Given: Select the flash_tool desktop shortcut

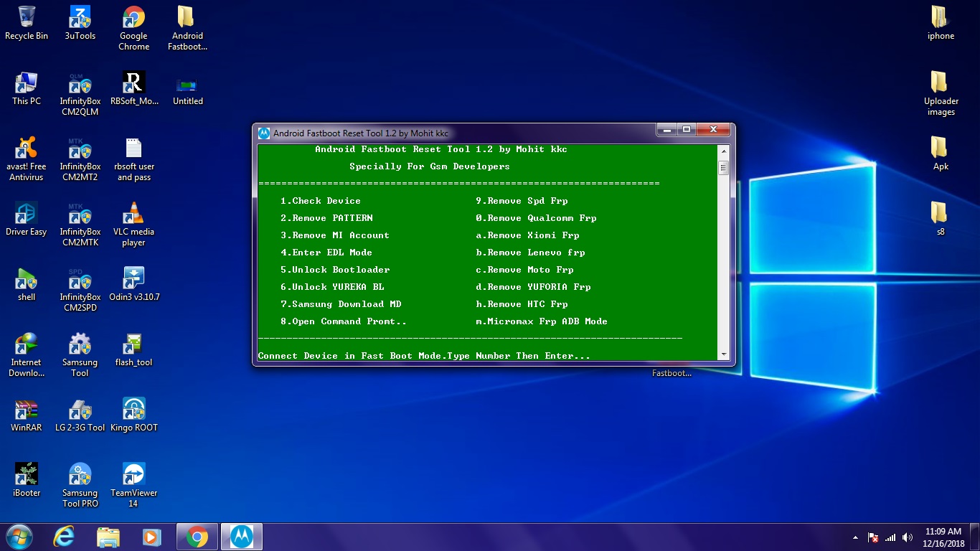Looking at the screenshot, I should tap(133, 349).
